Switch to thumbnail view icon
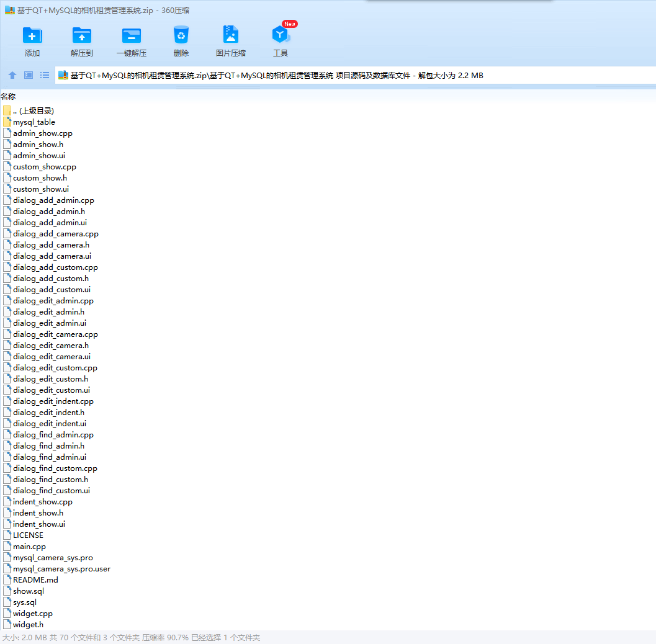 click(29, 75)
